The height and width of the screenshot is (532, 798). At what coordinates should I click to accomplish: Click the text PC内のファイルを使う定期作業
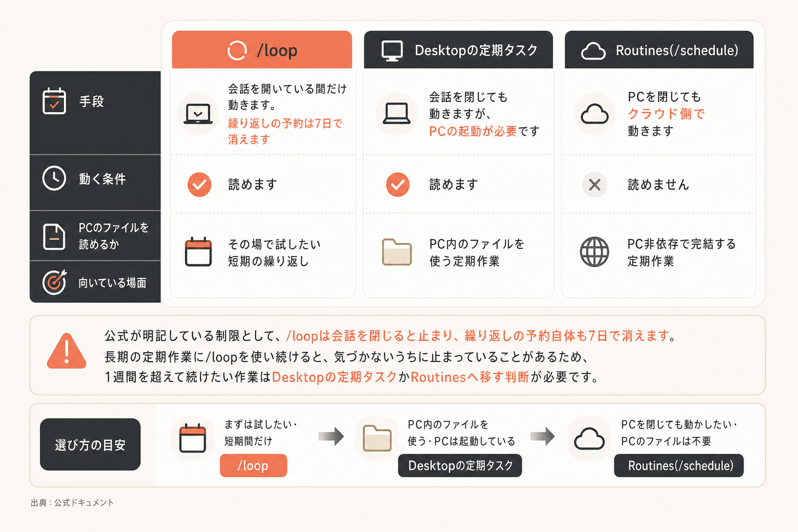[477, 252]
